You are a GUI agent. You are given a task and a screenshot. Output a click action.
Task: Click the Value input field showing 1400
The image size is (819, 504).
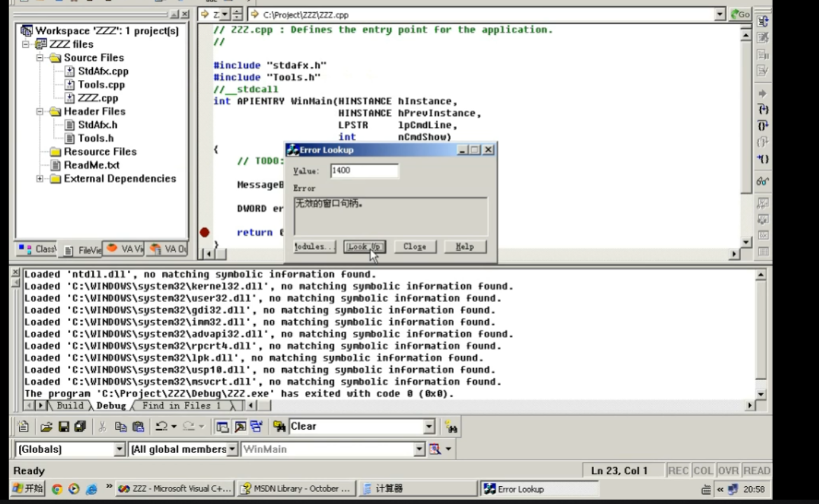point(364,170)
